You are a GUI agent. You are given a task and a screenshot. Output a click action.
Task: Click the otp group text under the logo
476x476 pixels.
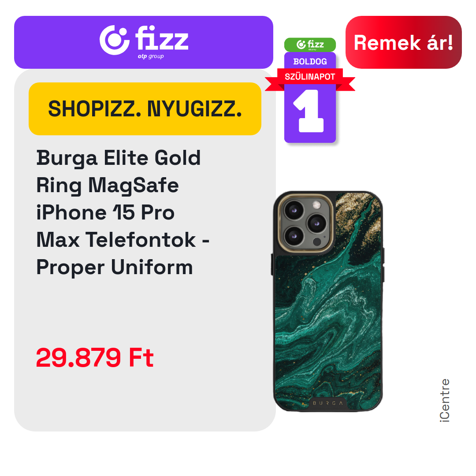pyautogui.click(x=151, y=56)
